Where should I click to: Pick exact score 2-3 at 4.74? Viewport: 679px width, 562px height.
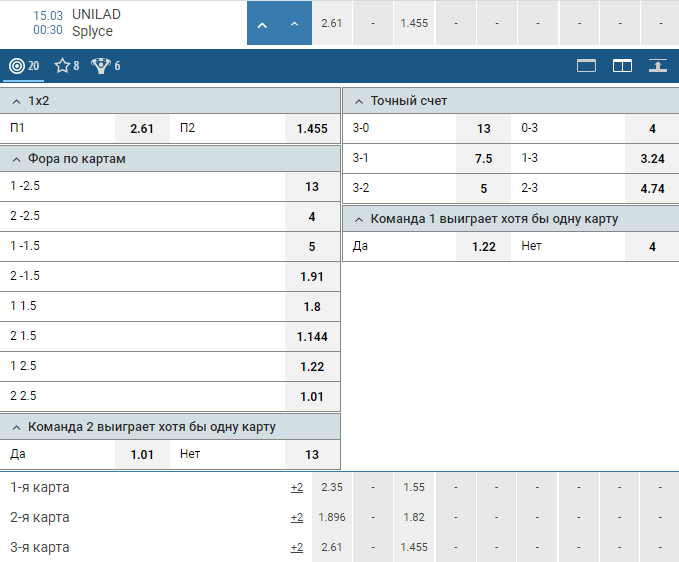pyautogui.click(x=652, y=188)
